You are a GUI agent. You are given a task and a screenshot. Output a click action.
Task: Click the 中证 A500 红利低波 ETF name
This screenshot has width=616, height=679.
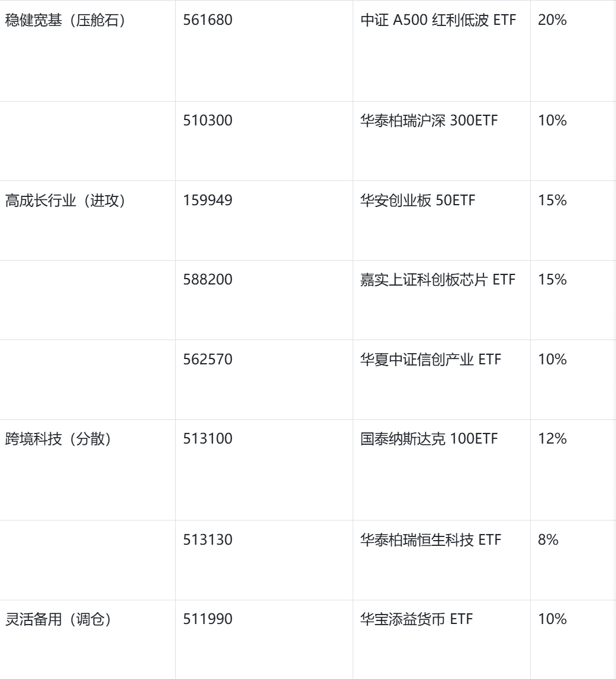[438, 20]
